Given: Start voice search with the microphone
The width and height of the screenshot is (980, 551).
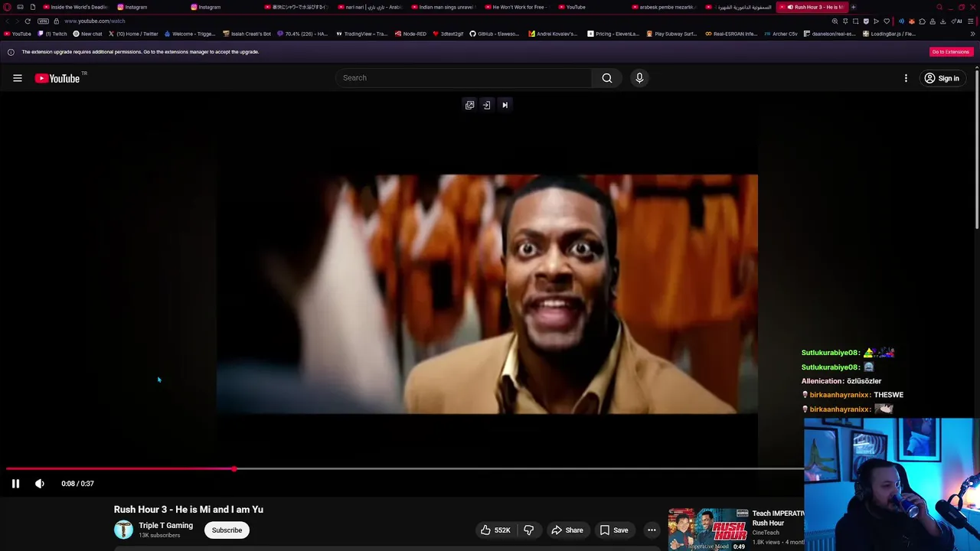Looking at the screenshot, I should click(x=639, y=78).
